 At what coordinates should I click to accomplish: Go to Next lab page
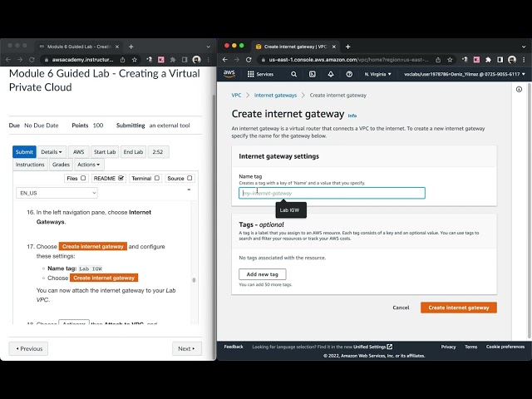187,349
